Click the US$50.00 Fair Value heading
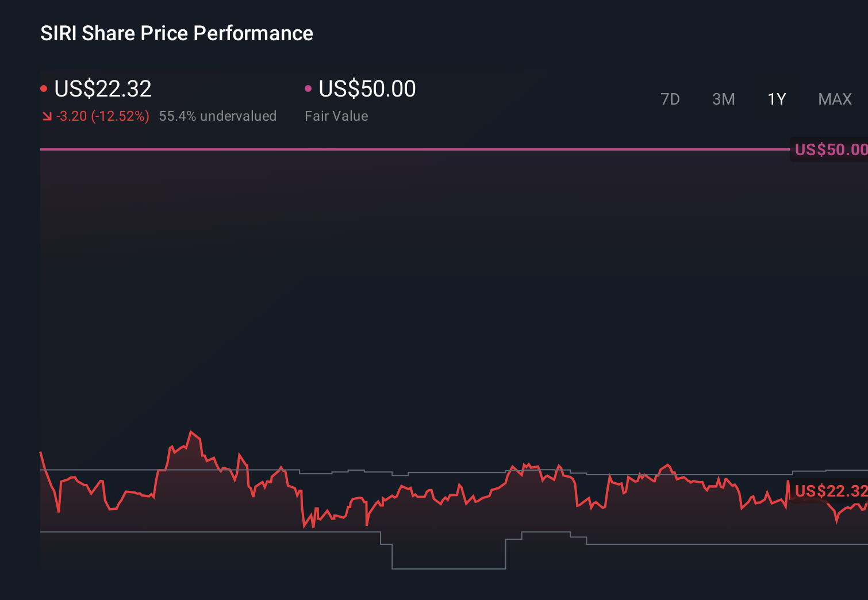Screen dimensions: 868x600 [367, 89]
